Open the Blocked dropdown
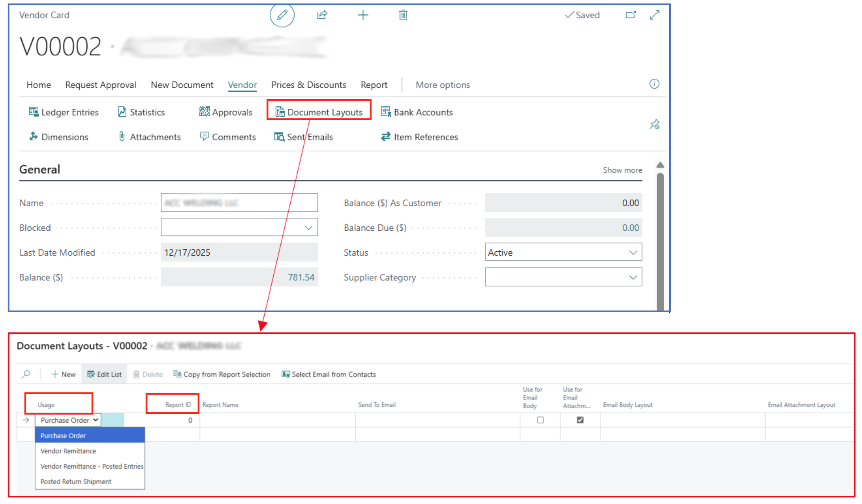 (x=308, y=228)
